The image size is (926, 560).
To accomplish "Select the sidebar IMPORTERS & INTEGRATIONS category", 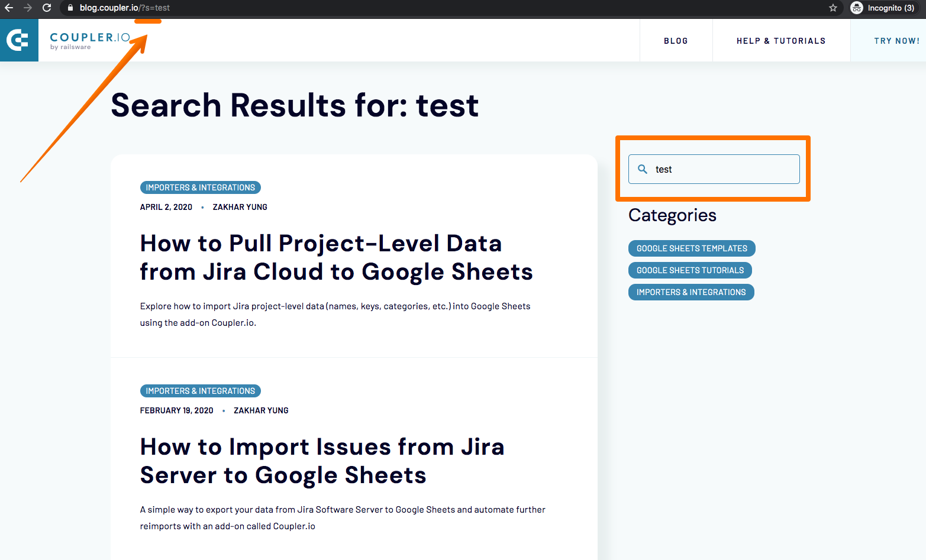I will 691,292.
